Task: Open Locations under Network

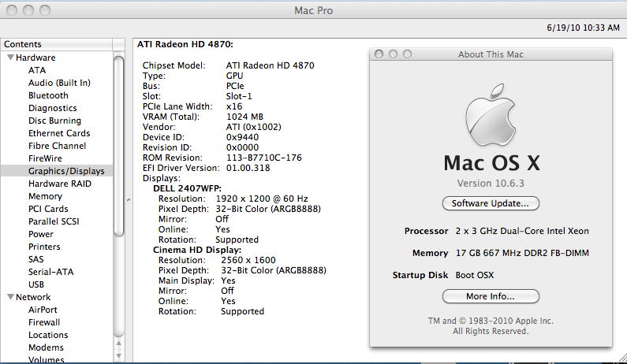Action: click(48, 335)
